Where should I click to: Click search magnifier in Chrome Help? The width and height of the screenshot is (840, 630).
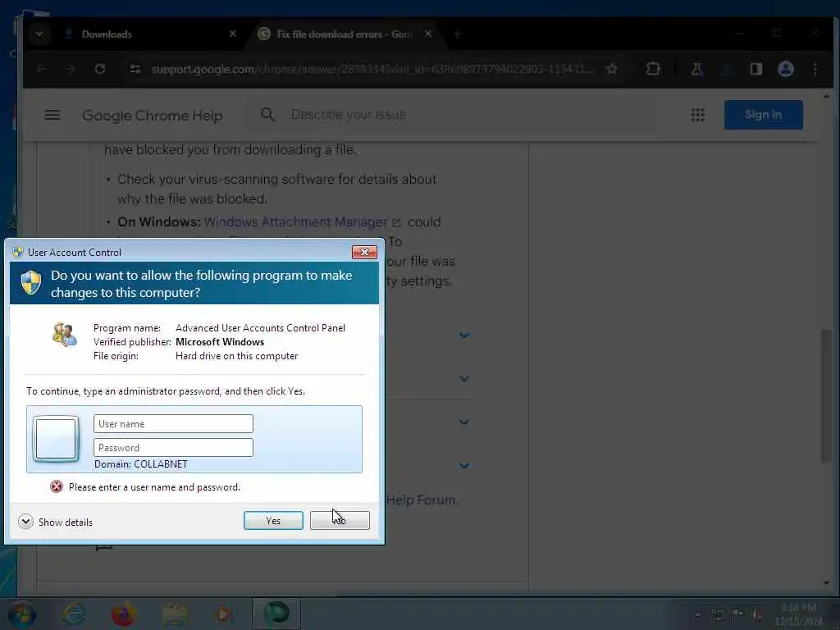click(x=267, y=114)
